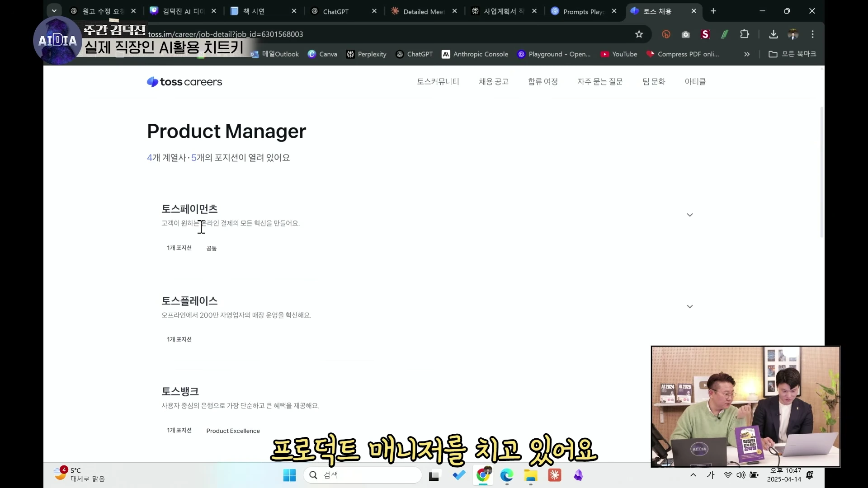Image resolution: width=868 pixels, height=488 pixels.
Task: Open the blue checkmark taskbar app
Action: (459, 475)
